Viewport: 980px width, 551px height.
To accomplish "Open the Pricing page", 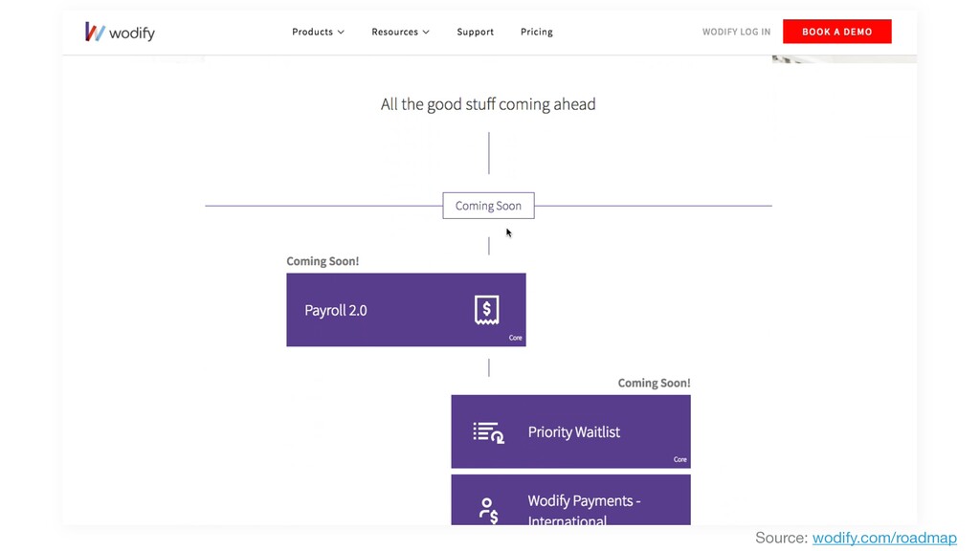I will pyautogui.click(x=536, y=32).
